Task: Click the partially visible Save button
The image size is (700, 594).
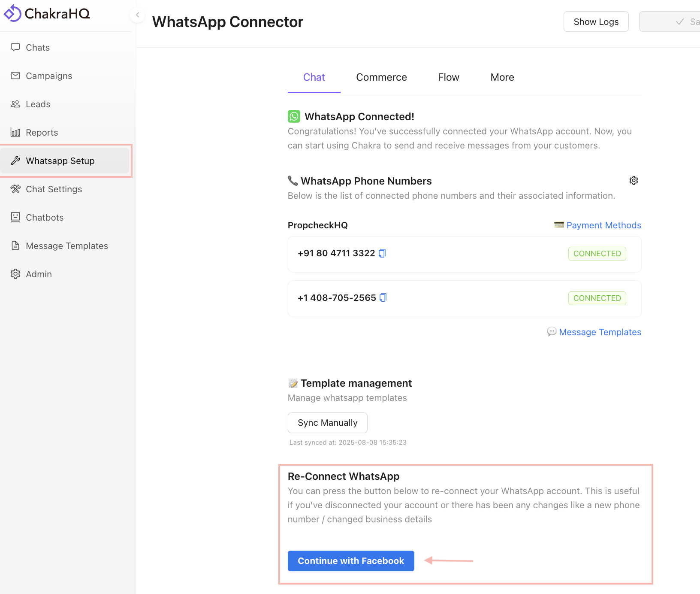Action: [670, 21]
